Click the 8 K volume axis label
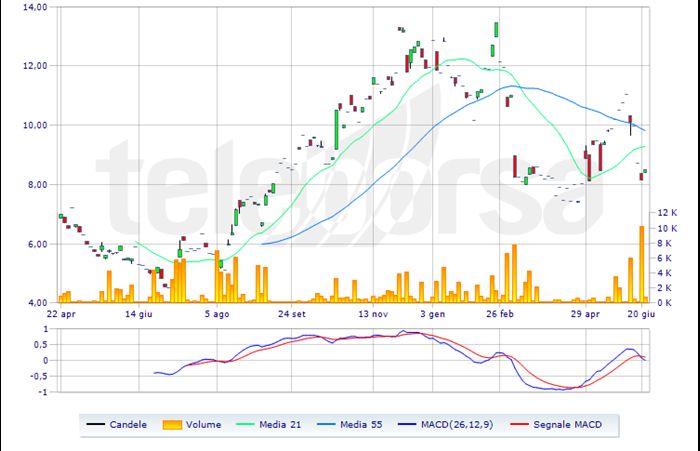Screen dimensions: 700x451 (x=665, y=243)
